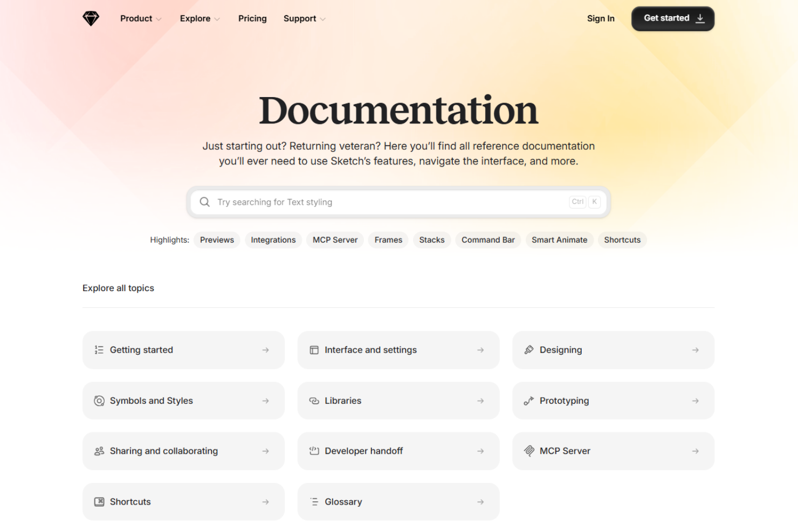The image size is (798, 532).
Task: Select the Integrations highlight chip
Action: coord(273,240)
